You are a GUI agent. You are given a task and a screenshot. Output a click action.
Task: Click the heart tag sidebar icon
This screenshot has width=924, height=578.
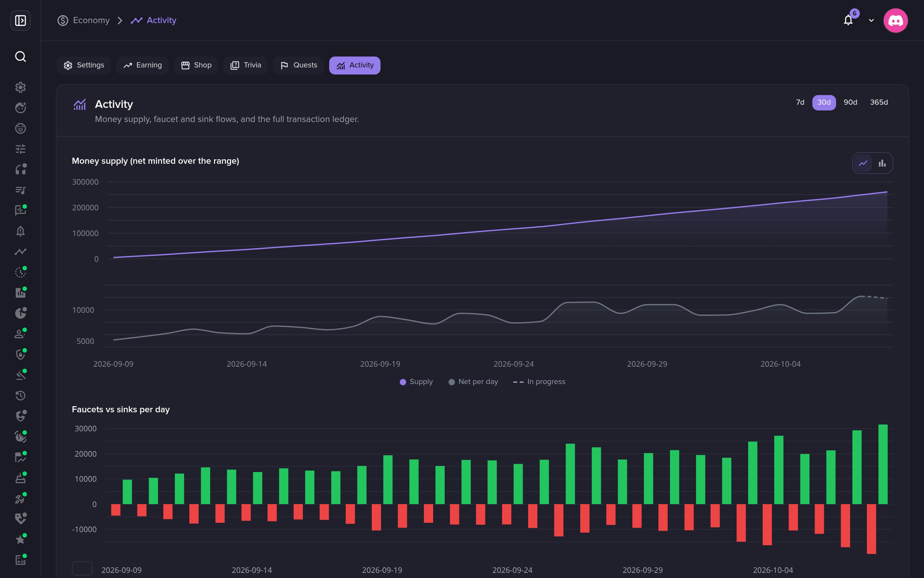[x=20, y=519]
